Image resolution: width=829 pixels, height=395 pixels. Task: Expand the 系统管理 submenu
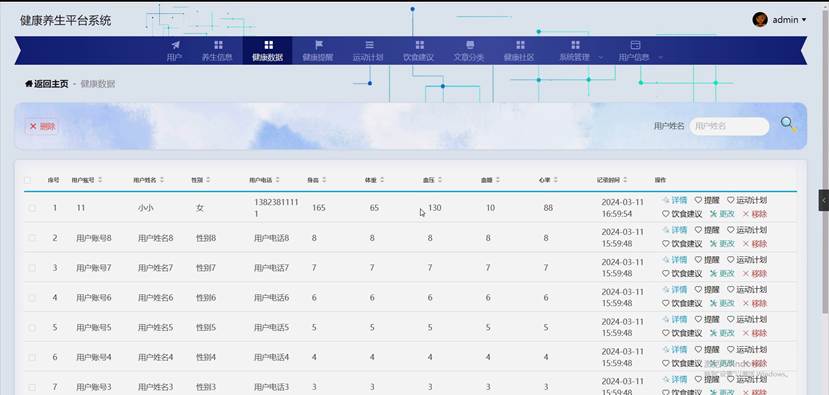click(x=600, y=58)
